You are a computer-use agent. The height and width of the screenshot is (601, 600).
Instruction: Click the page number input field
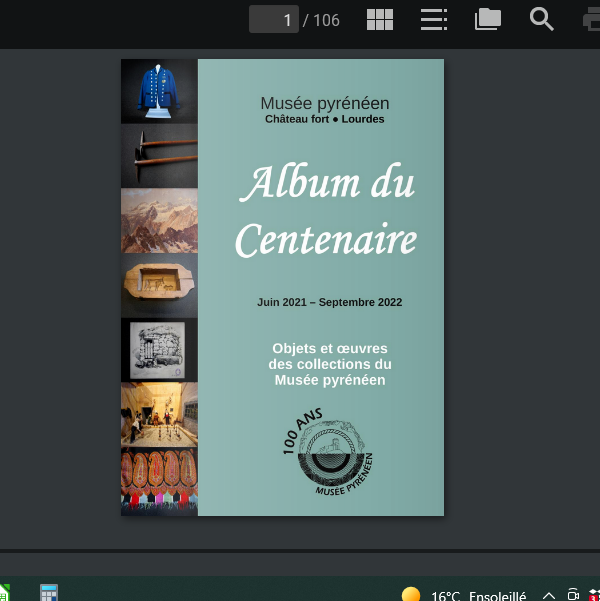274,19
